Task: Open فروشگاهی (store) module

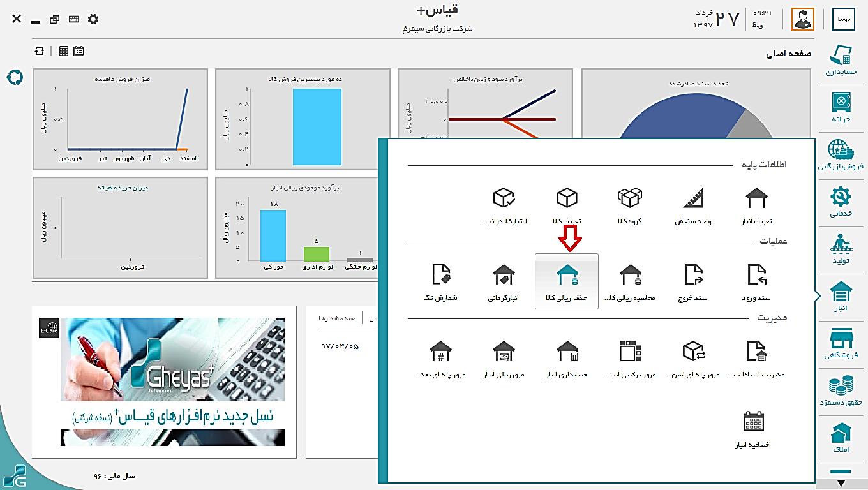Action: point(841,344)
